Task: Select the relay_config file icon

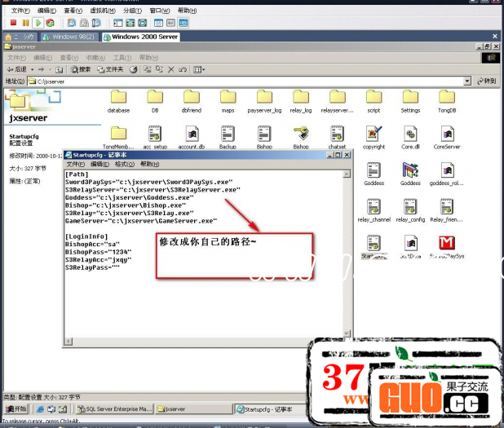Action: point(410,207)
